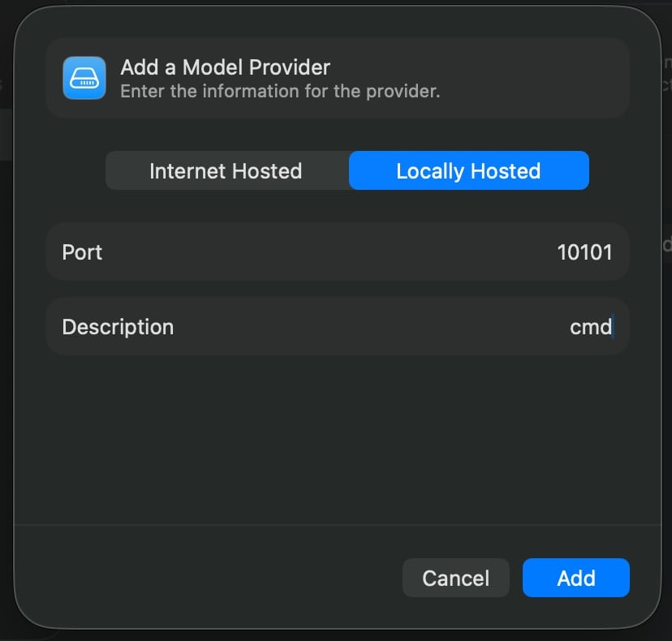The width and height of the screenshot is (672, 641).
Task: Select the Internet Hosted tab
Action: pyautogui.click(x=226, y=170)
